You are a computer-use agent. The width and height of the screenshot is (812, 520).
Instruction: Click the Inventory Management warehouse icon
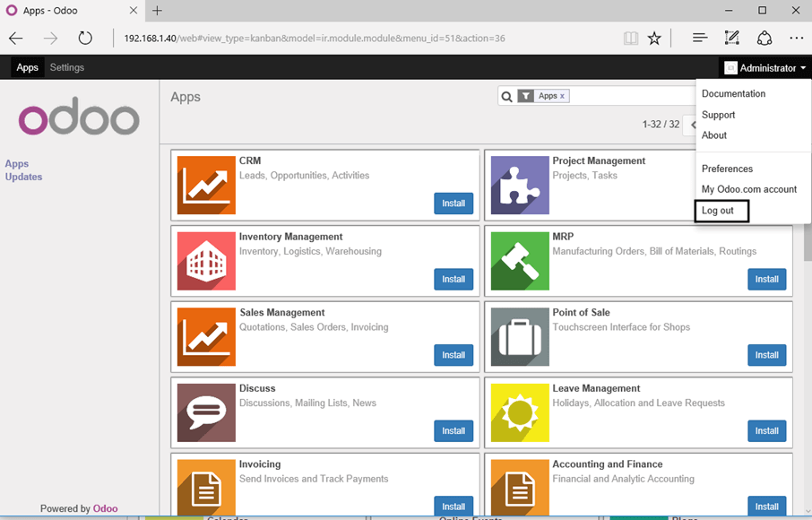(206, 261)
